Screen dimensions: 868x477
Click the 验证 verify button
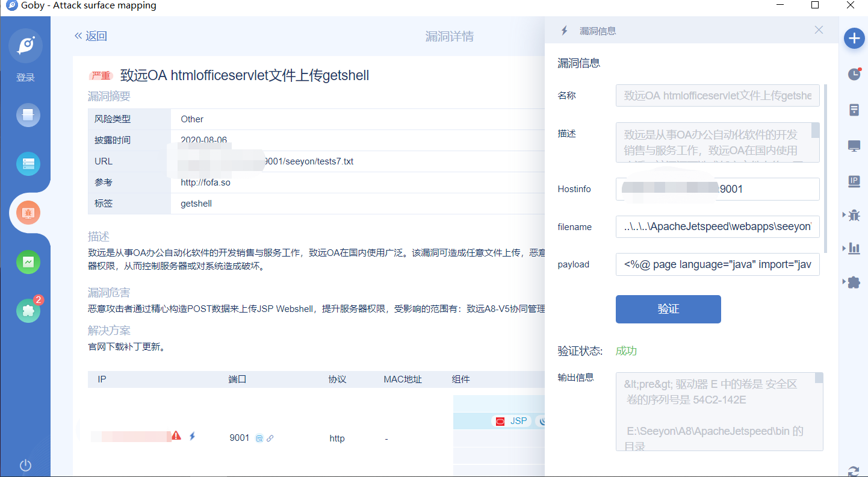pyautogui.click(x=668, y=309)
